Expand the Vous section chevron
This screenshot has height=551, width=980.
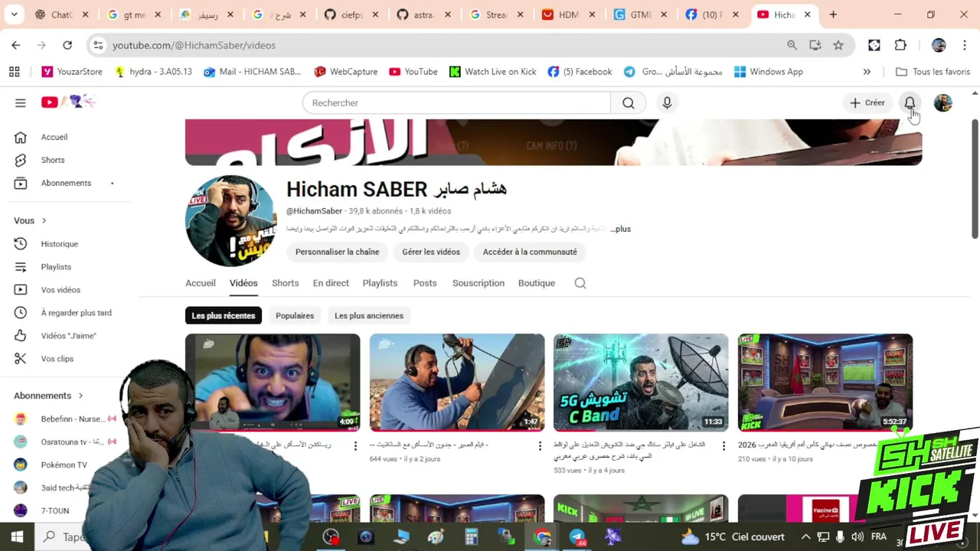tap(44, 220)
